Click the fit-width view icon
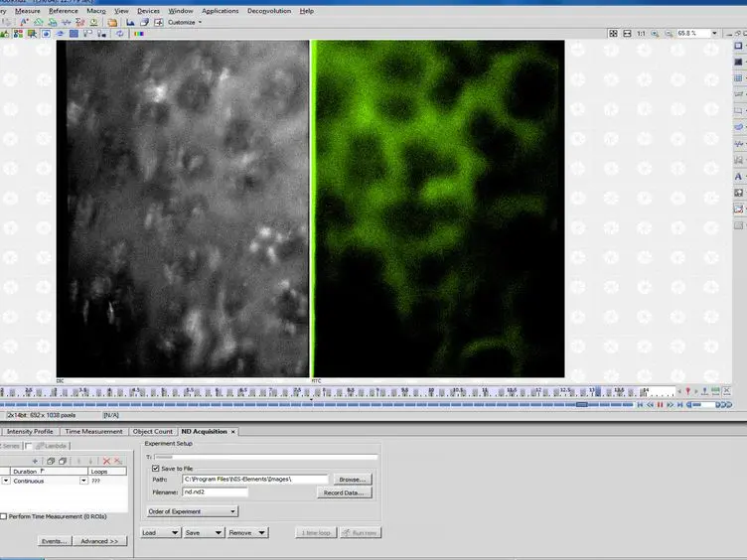747x560 pixels. [628, 34]
